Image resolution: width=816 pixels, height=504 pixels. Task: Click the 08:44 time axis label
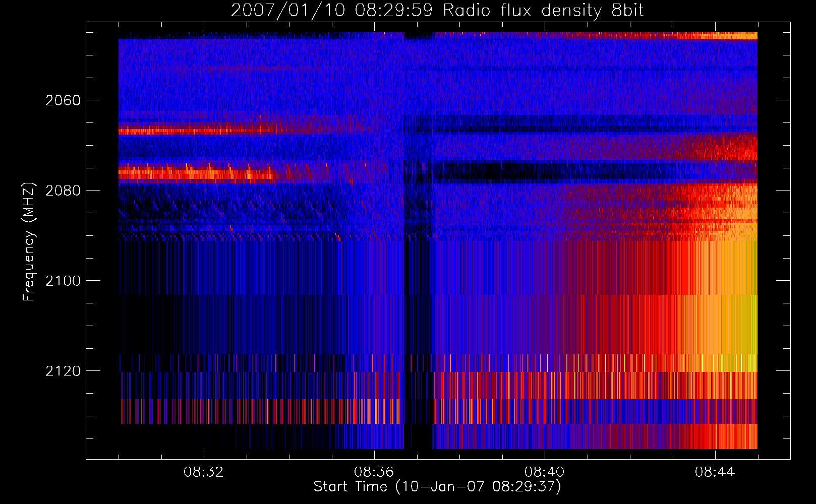click(715, 472)
